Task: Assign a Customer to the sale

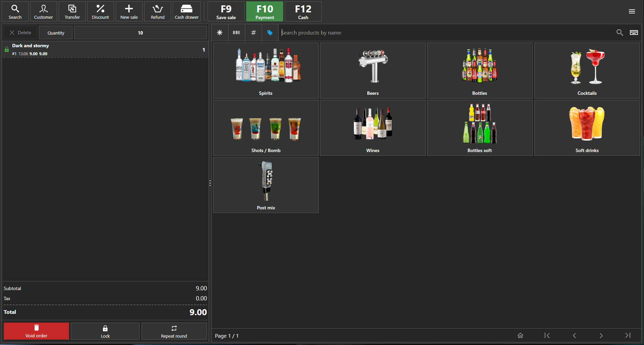Action: pos(43,12)
